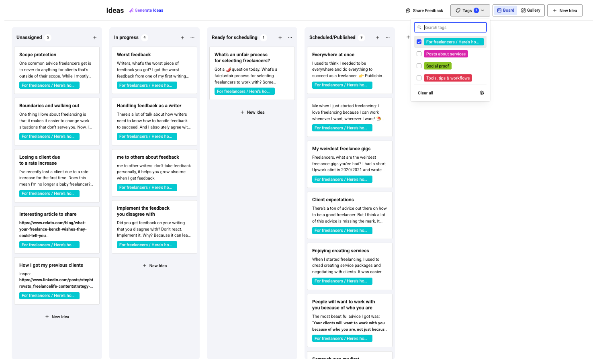
Task: Click the Share Feedback chat icon
Action: (408, 10)
